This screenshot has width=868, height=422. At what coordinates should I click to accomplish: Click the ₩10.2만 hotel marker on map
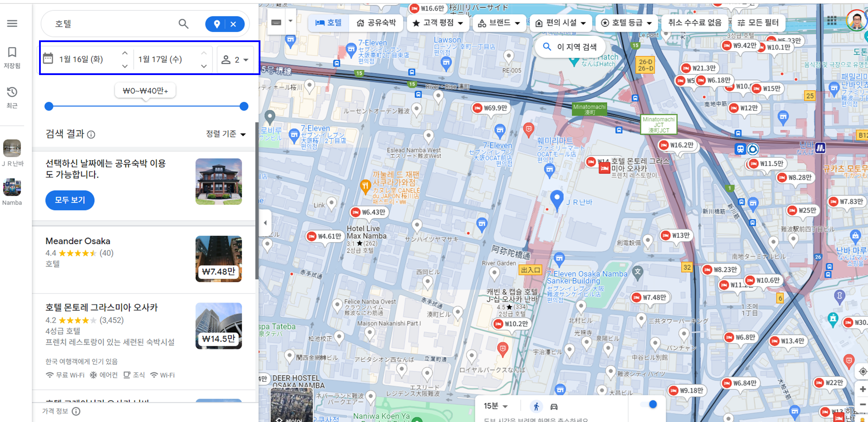pyautogui.click(x=511, y=324)
